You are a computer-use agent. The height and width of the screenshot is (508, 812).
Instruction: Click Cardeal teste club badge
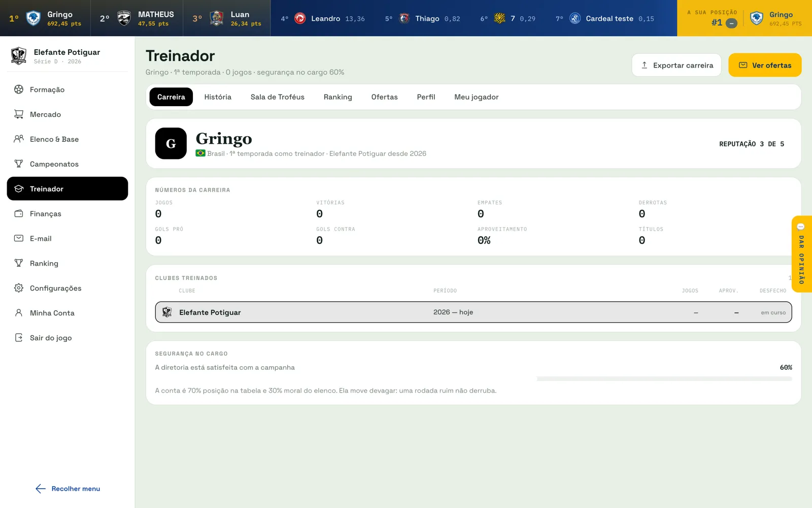(575, 19)
